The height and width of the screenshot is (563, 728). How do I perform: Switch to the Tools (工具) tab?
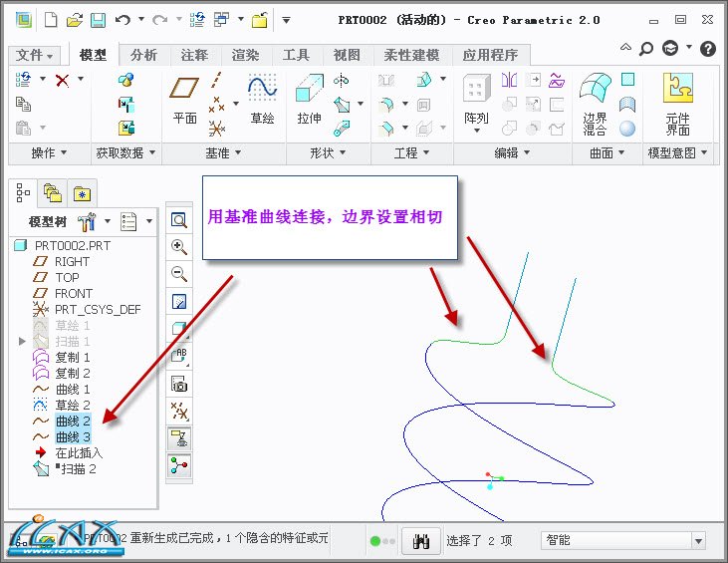click(x=296, y=55)
